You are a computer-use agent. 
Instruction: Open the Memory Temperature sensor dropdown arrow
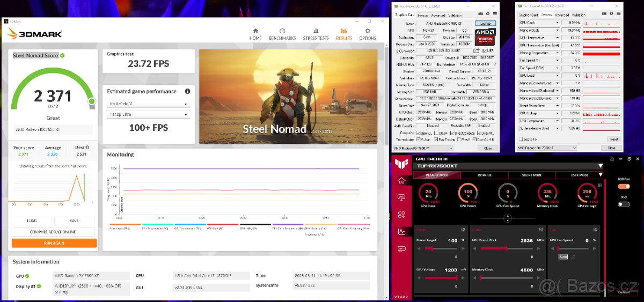pos(557,53)
